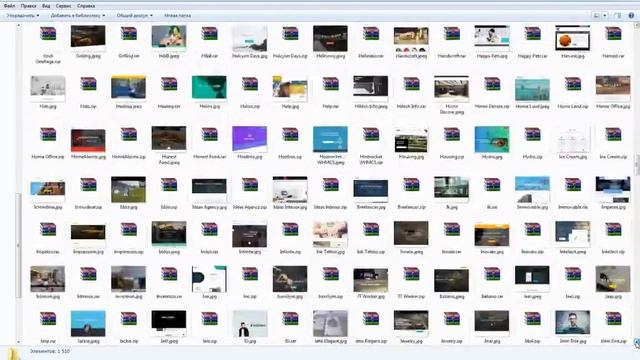Select H&B.rar archive icon
640x360 pixels.
tap(209, 34)
